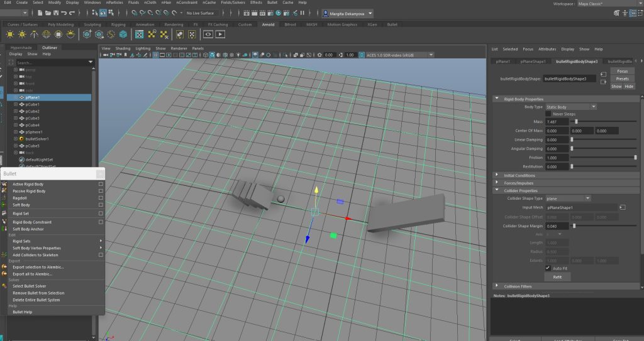Adjust the Collider Shape Margin slider
Viewport: 644px width, 341px height.
(x=574, y=226)
